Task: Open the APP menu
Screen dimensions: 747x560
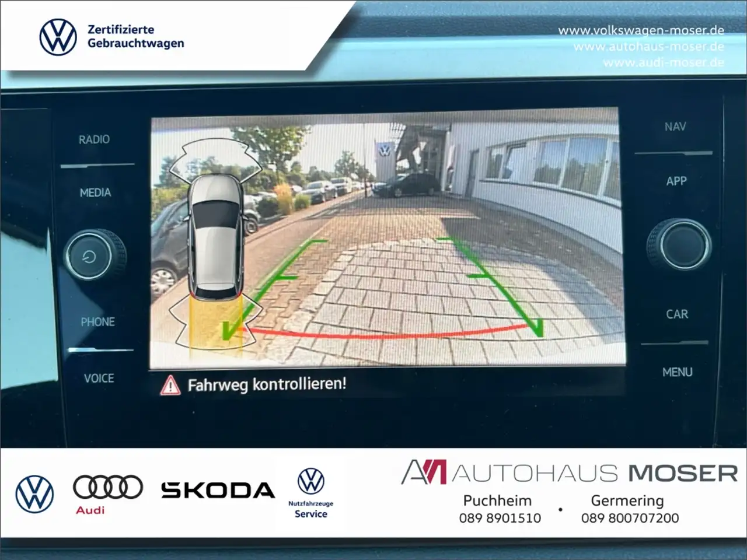Action: (x=676, y=181)
